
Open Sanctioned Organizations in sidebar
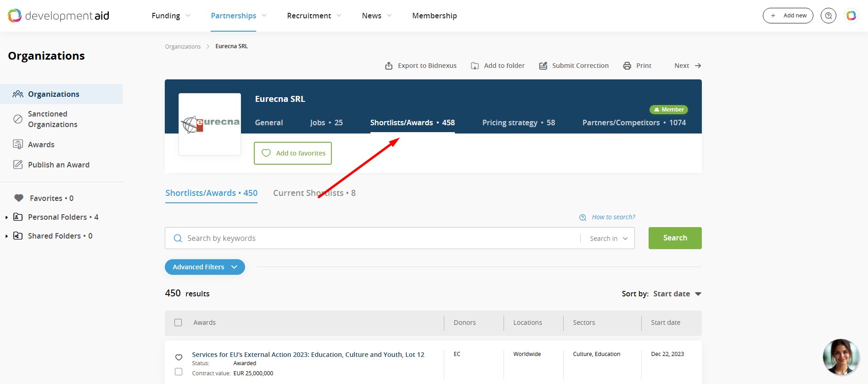(52, 119)
